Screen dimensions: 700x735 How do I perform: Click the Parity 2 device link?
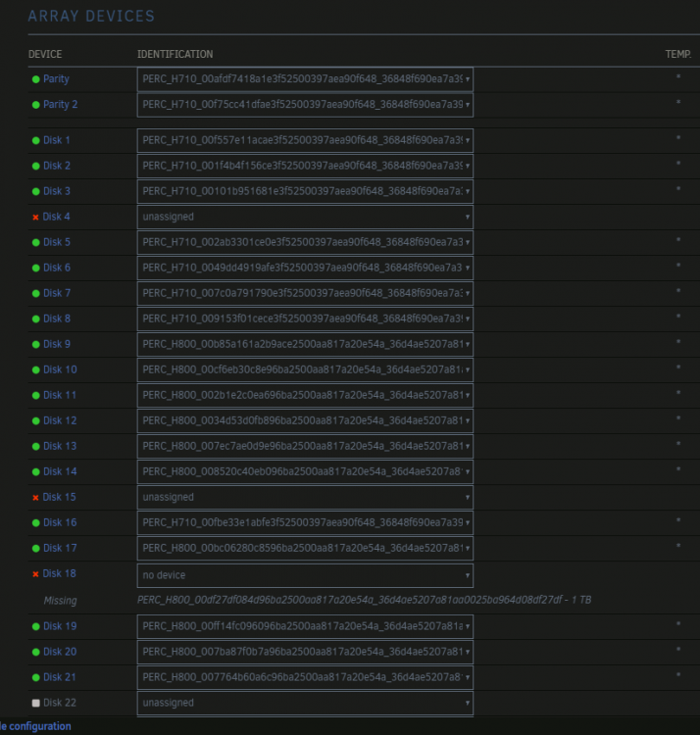[60, 105]
